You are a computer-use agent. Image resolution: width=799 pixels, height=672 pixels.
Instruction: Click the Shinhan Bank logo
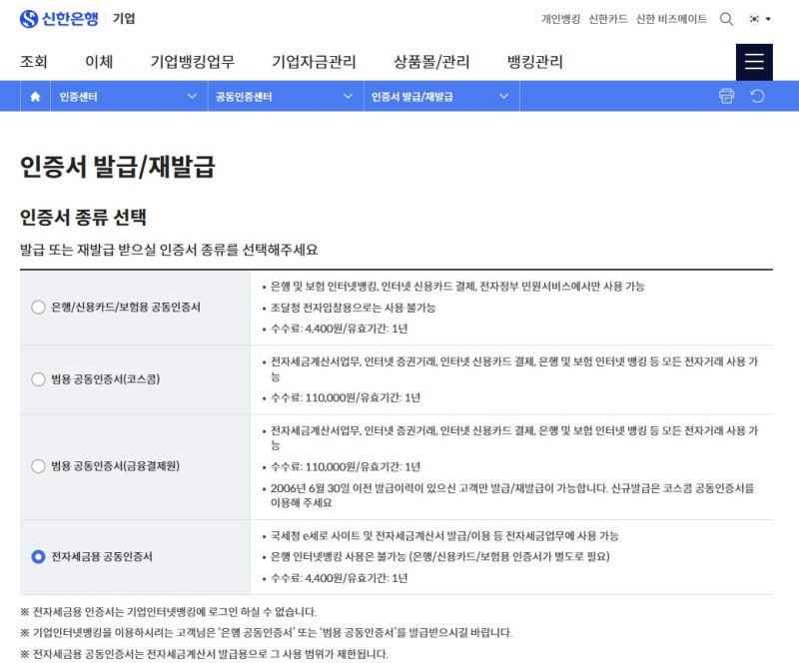point(59,19)
